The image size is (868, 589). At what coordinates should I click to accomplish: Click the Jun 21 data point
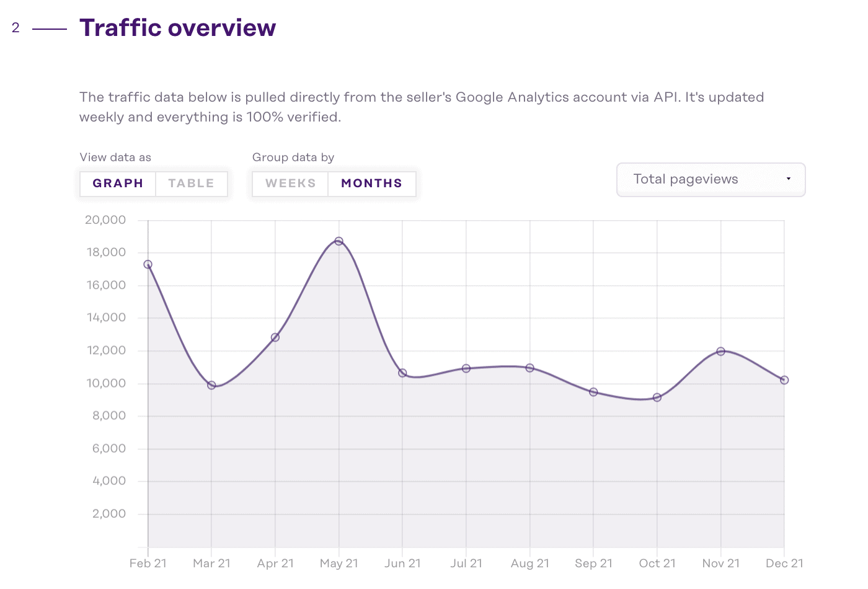(402, 373)
